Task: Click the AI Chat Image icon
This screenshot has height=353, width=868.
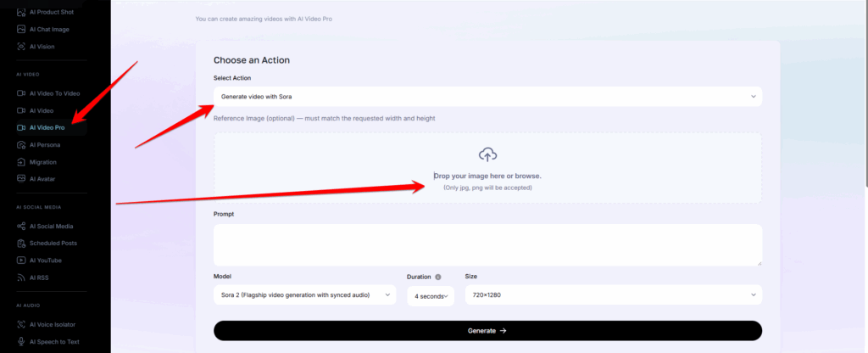Action: point(21,29)
